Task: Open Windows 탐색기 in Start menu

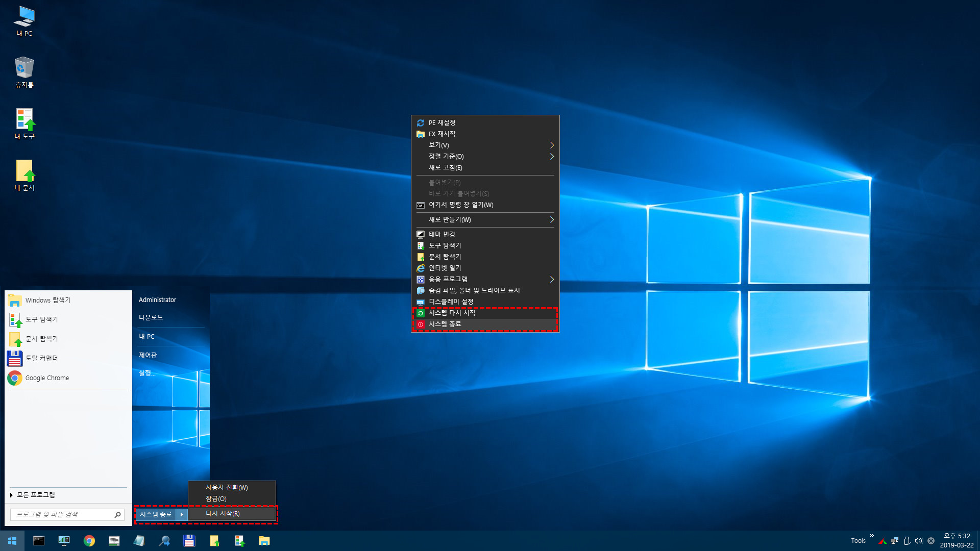Action: coord(67,300)
